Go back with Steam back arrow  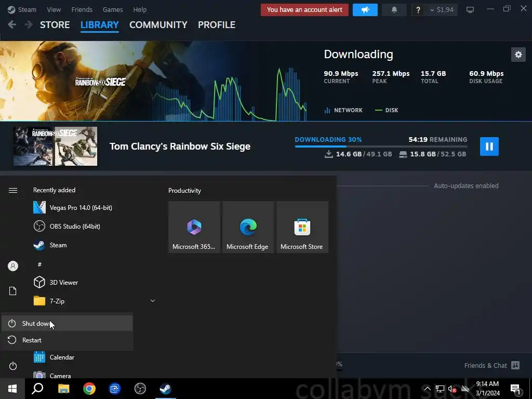(12, 25)
